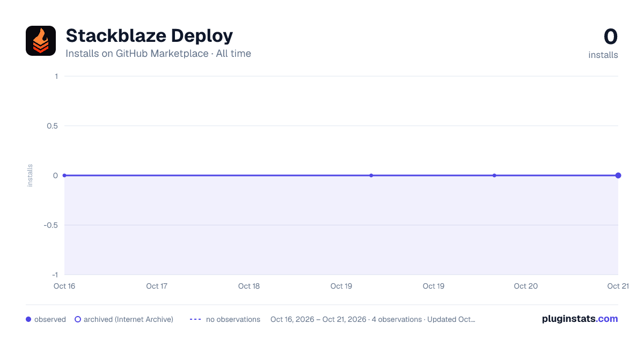Screen dimensions: 644x338
Task: Click the dashed 'no observations' legend line
Action: point(195,319)
